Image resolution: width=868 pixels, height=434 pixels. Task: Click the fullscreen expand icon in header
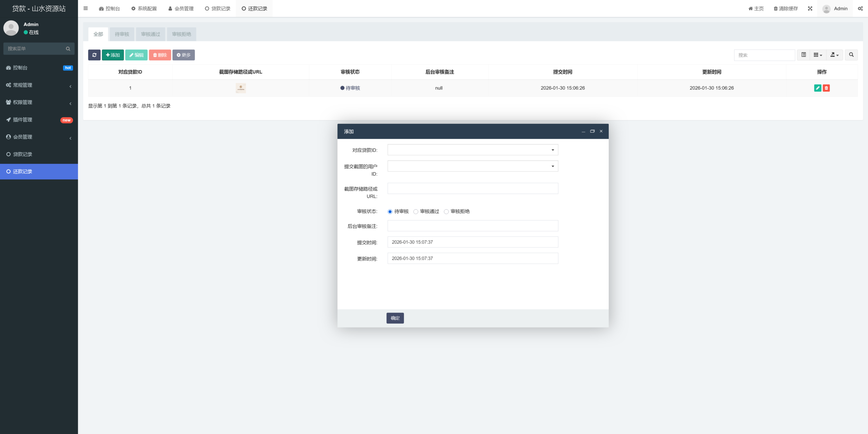click(x=810, y=8)
